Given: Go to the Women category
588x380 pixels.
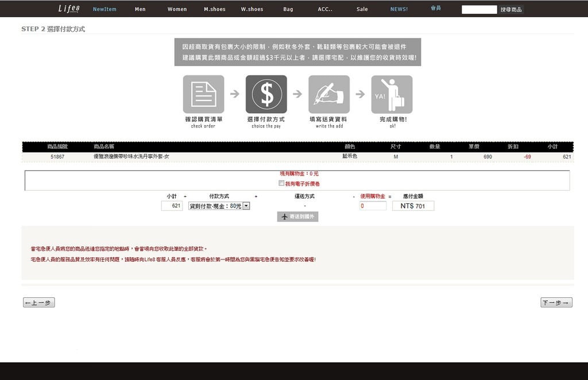Looking at the screenshot, I should point(177,9).
